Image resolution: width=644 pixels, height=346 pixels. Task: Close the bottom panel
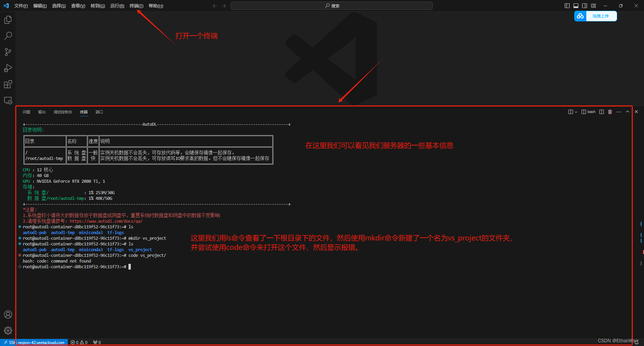coord(636,112)
